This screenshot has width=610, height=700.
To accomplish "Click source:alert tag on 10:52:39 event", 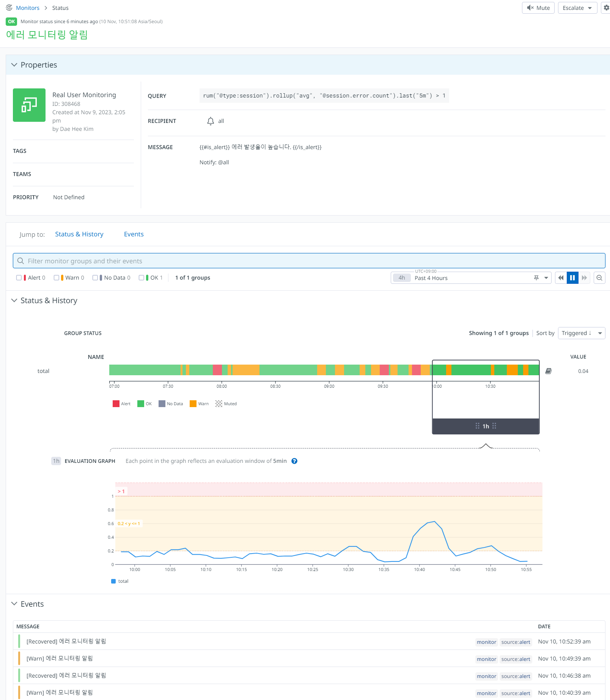I will [x=516, y=642].
